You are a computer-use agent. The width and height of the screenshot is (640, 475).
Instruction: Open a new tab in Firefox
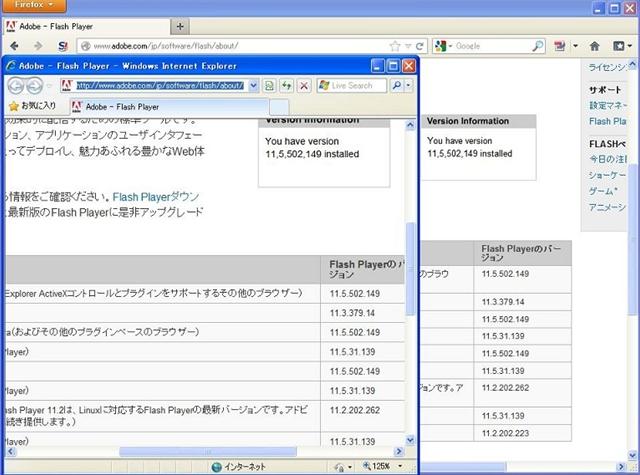[180, 27]
